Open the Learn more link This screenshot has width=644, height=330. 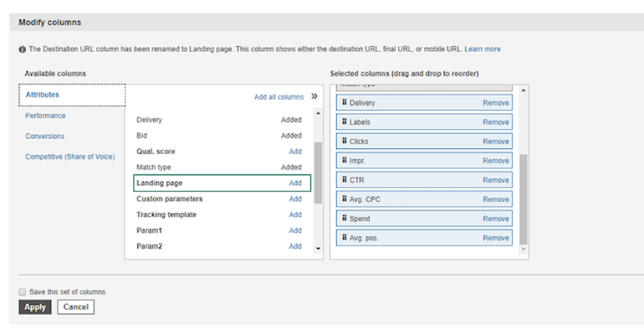(483, 49)
